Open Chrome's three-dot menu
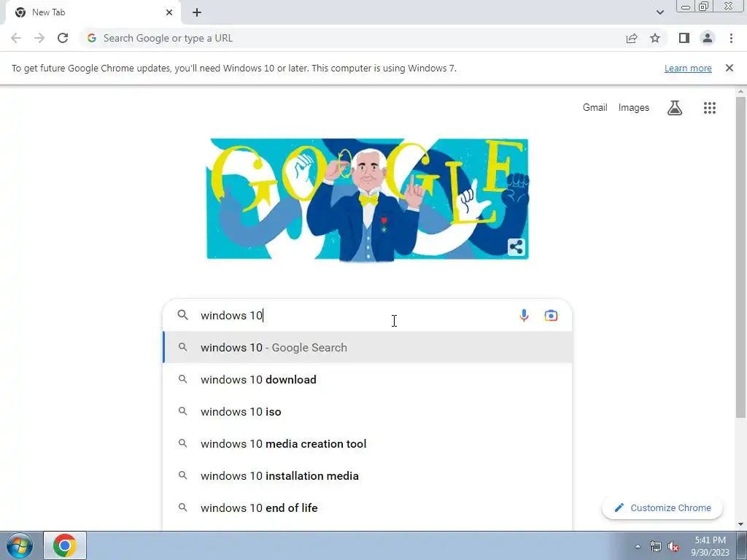This screenshot has width=747, height=560. coord(731,38)
